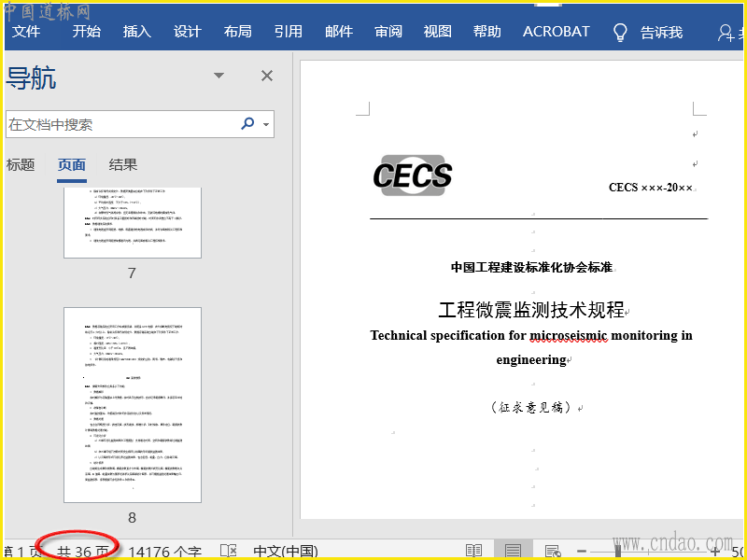Image resolution: width=747 pixels, height=560 pixels.
Task: Click the 共 36 页 page count
Action: pos(82,552)
